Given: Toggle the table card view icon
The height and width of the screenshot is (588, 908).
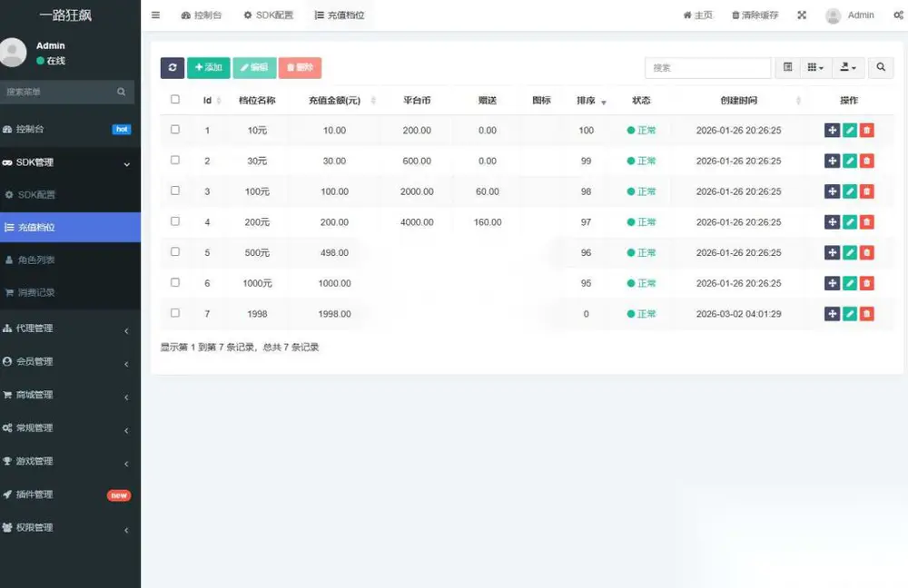Looking at the screenshot, I should [x=787, y=67].
